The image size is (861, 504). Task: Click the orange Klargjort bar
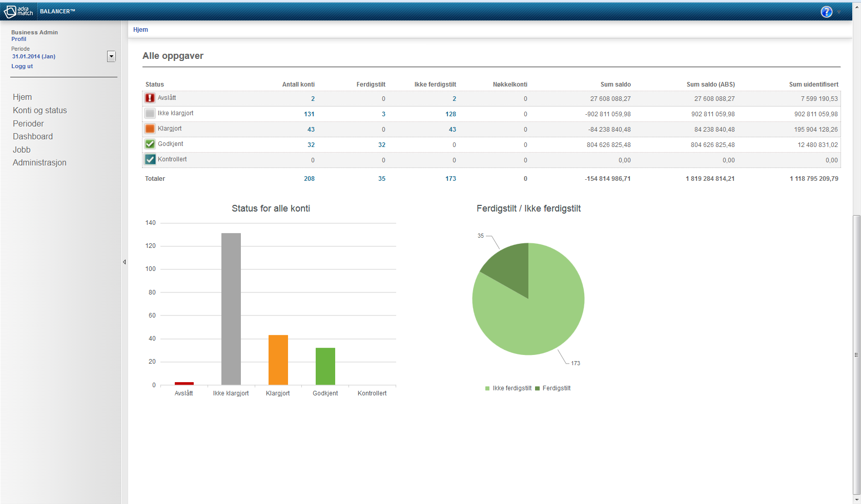tap(278, 360)
